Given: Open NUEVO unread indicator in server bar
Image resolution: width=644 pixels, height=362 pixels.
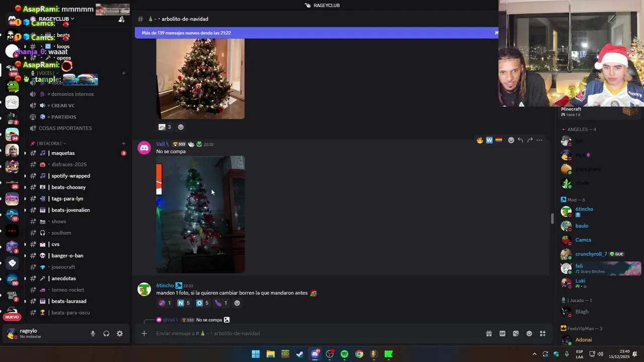Looking at the screenshot, I should (x=12, y=317).
